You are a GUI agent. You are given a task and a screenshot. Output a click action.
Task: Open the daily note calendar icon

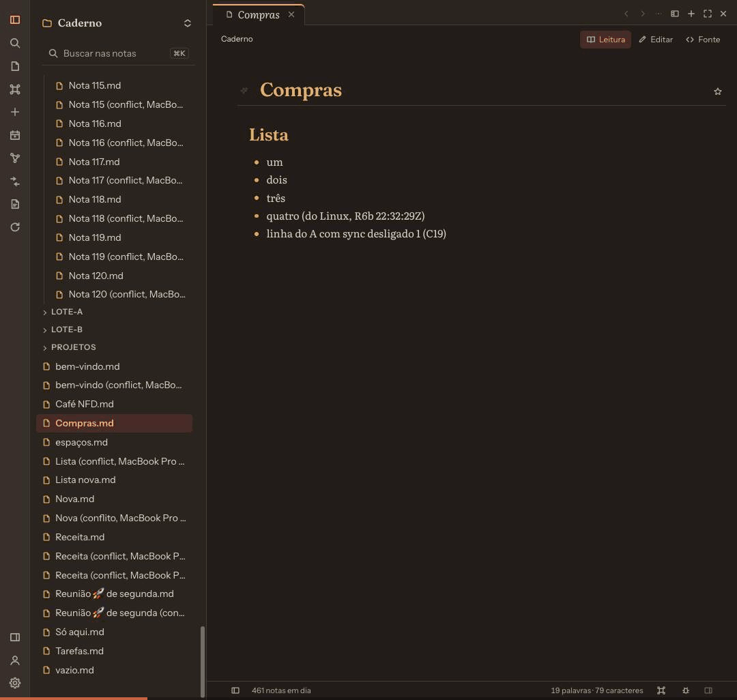pyautogui.click(x=15, y=135)
